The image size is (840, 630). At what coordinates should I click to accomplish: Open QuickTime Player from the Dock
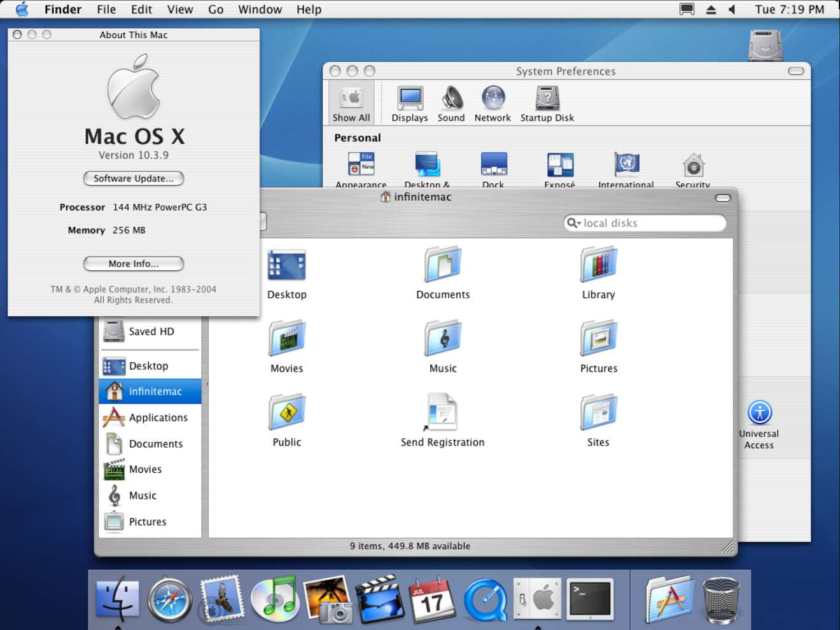click(485, 599)
